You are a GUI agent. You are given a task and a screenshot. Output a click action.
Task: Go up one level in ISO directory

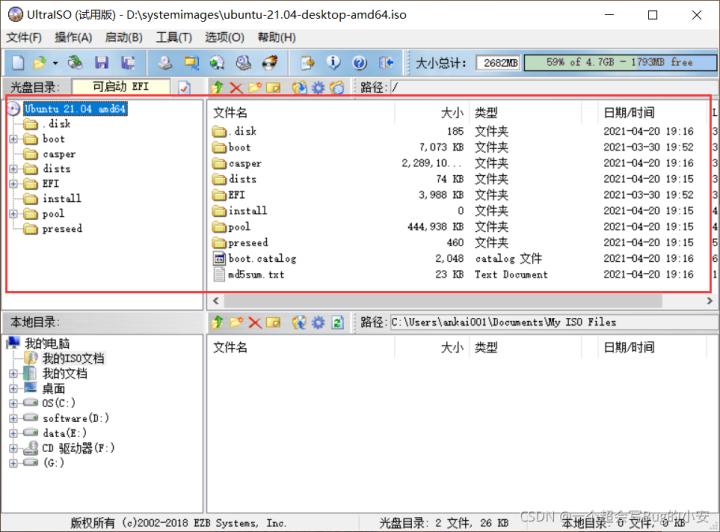coord(218,88)
